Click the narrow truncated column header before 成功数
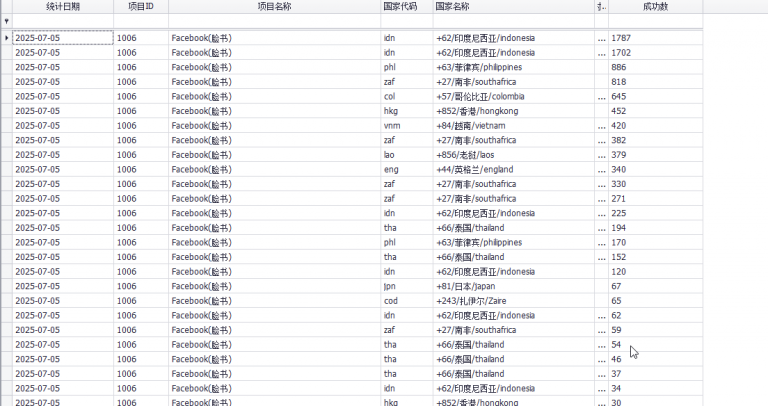Viewport: 768px width, 406px height. pos(602,6)
